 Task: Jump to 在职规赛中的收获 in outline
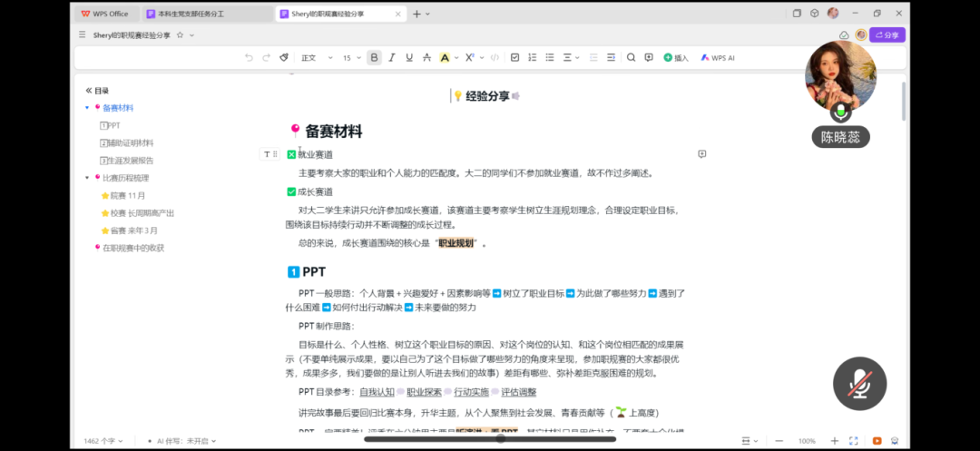coord(132,248)
